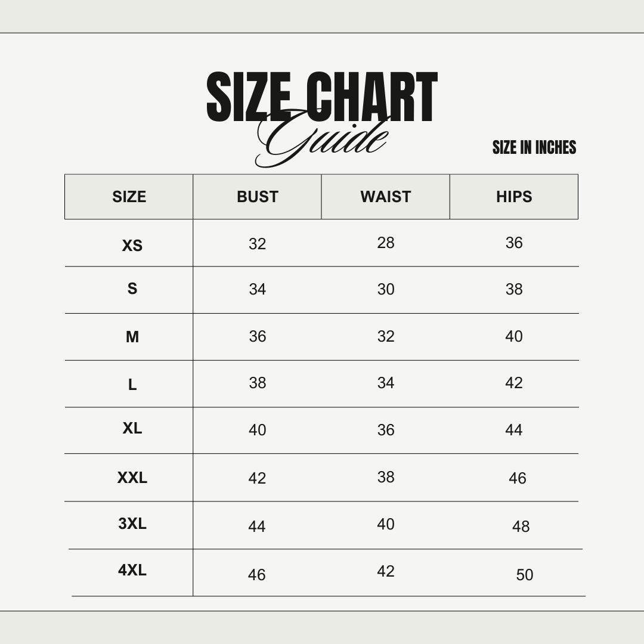Click the S size row label
The height and width of the screenshot is (644, 644).
(x=132, y=289)
